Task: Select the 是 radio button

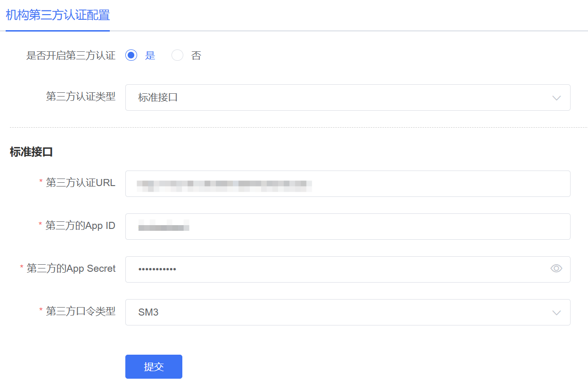Action: [x=131, y=55]
